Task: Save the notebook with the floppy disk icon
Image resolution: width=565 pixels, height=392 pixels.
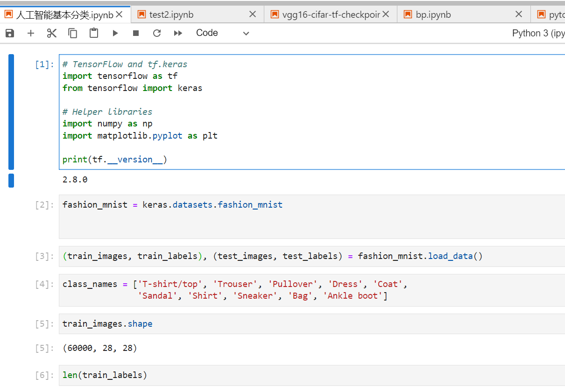Action: tap(10, 33)
